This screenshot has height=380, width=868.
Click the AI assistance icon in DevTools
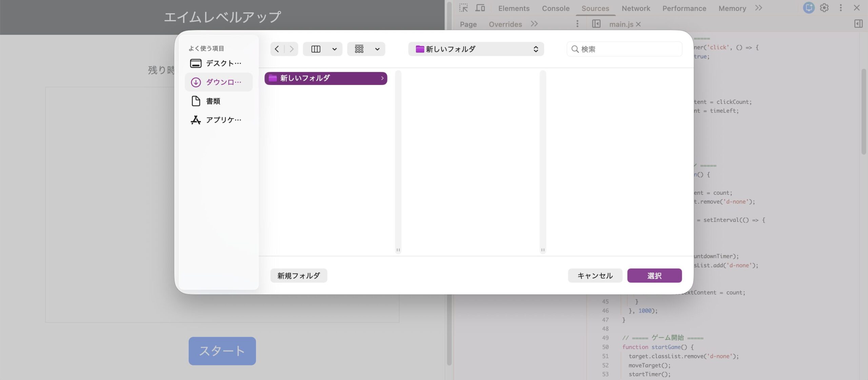tap(809, 8)
